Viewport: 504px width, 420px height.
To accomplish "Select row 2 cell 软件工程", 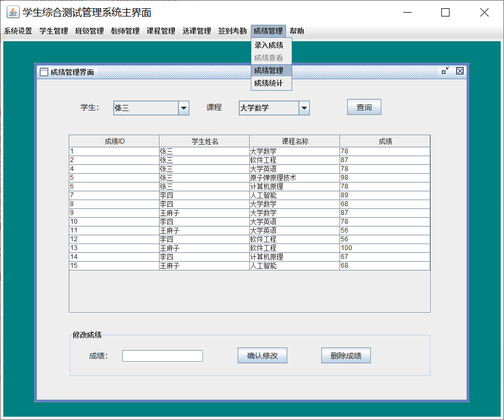I will 294,160.
